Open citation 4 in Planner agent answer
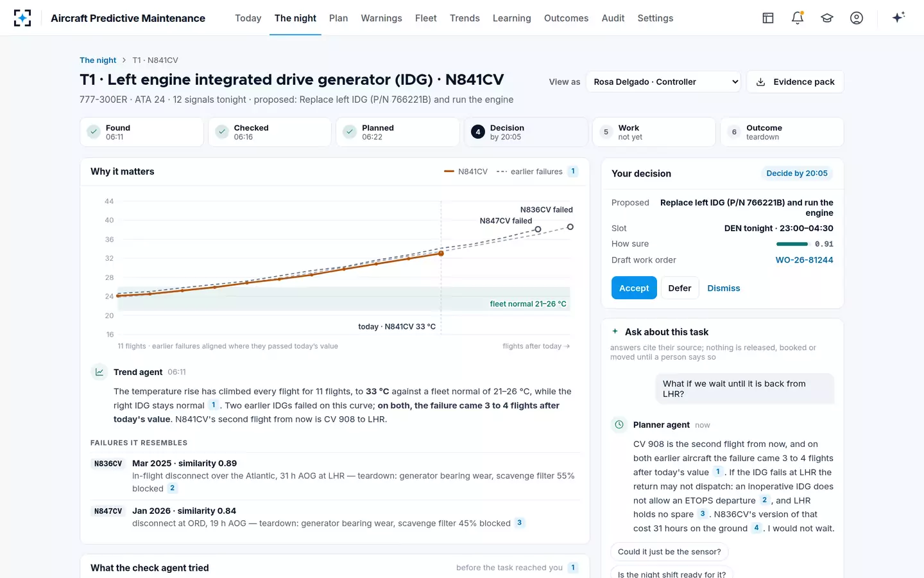The width and height of the screenshot is (924, 578). point(757,528)
